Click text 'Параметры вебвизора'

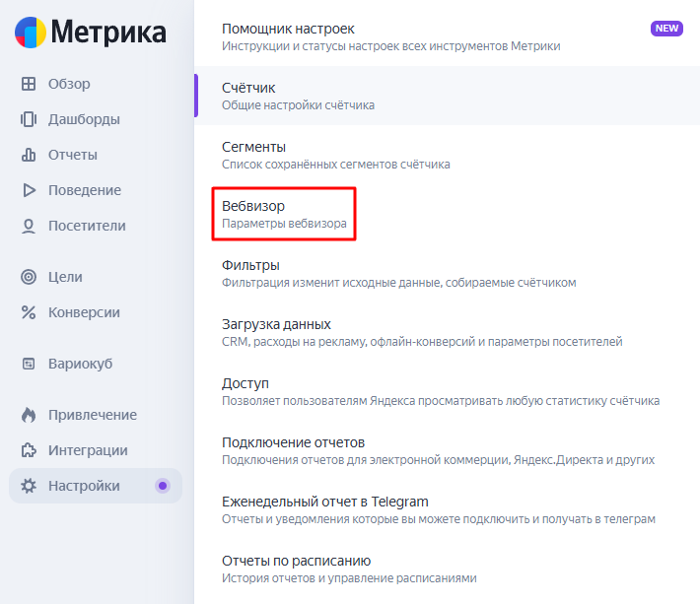click(284, 224)
